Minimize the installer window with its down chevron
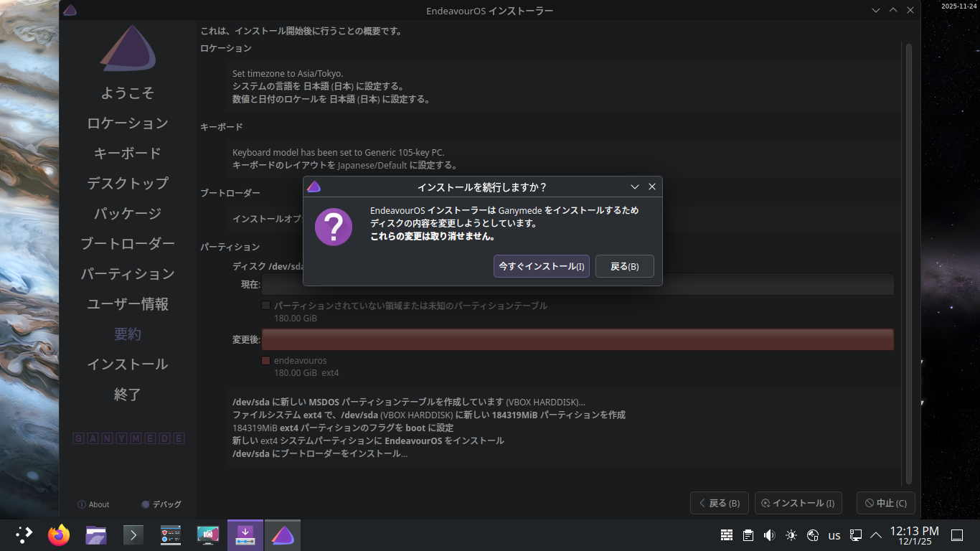Screen dimensions: 980x551 (x=876, y=10)
